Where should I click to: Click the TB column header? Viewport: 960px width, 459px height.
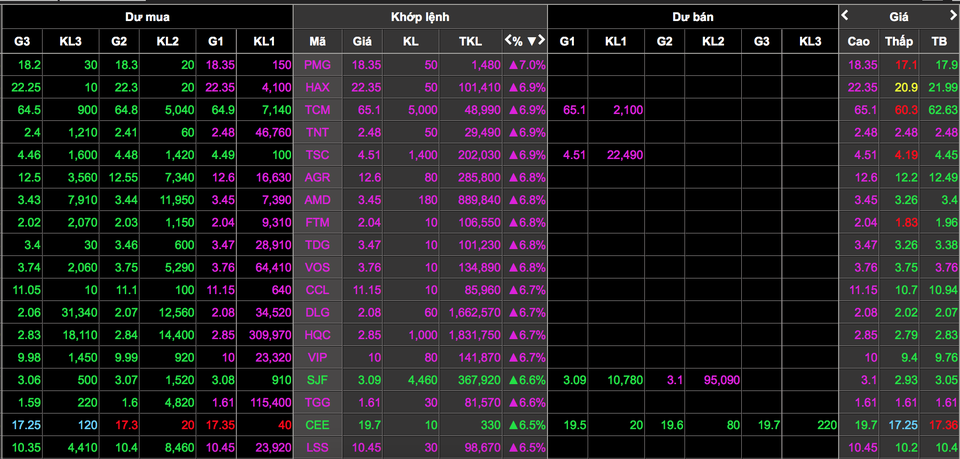pyautogui.click(x=939, y=42)
